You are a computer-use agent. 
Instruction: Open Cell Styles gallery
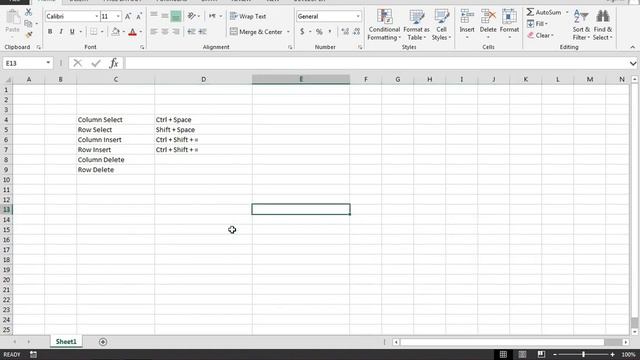click(x=441, y=25)
